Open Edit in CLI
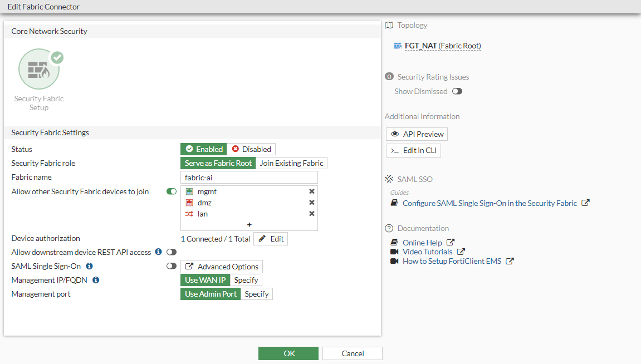The image size is (641, 364). [x=413, y=150]
